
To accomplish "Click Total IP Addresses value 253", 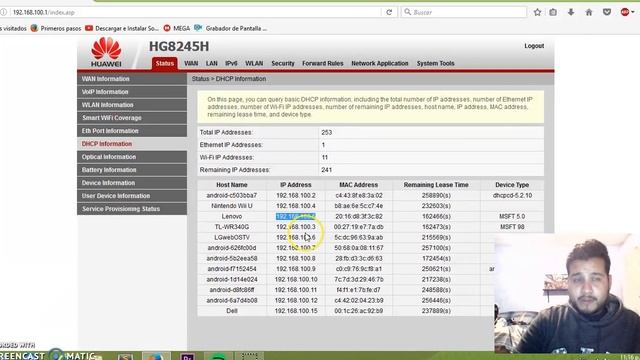I will (x=327, y=133).
